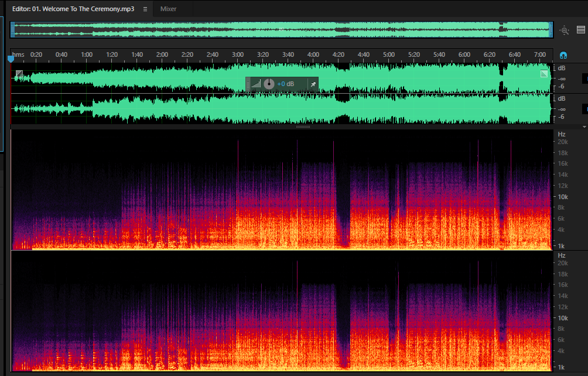588x376 pixels.
Task: Click 3:00 on the time ruler
Action: [238, 54]
